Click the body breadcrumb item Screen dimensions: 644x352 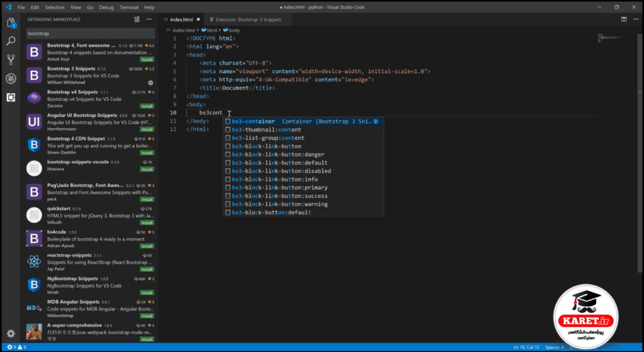pyautogui.click(x=231, y=30)
